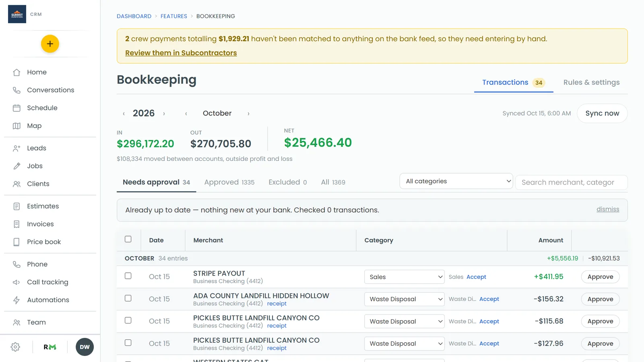
Task: Go to the next month arrow after October
Action: click(248, 114)
